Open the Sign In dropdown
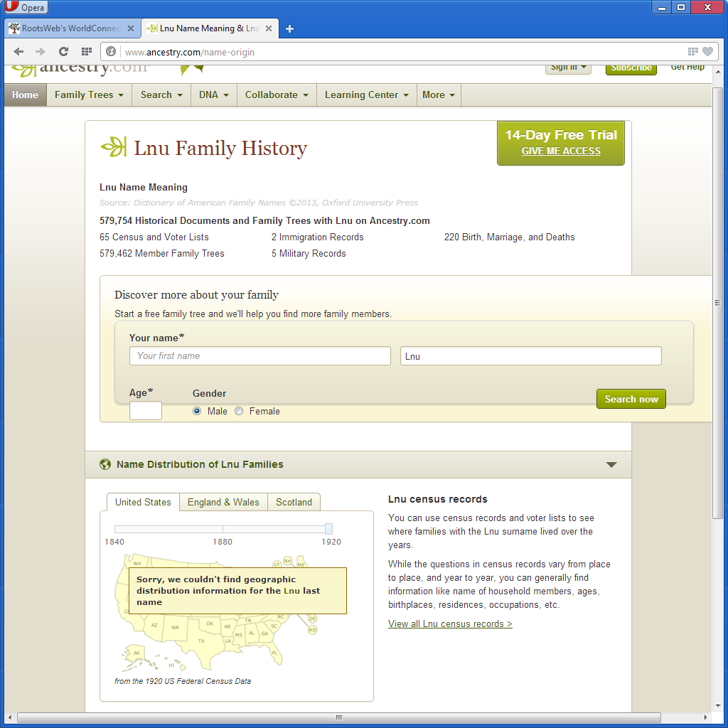 568,68
